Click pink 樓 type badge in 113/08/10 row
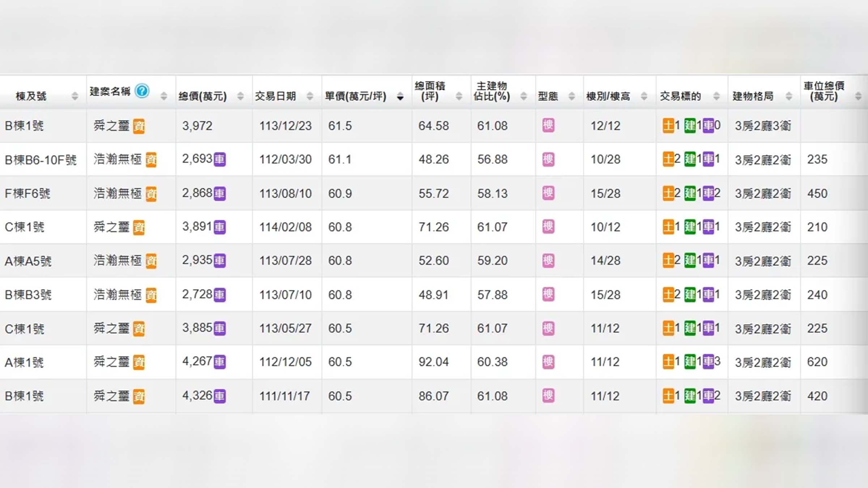 click(x=548, y=193)
